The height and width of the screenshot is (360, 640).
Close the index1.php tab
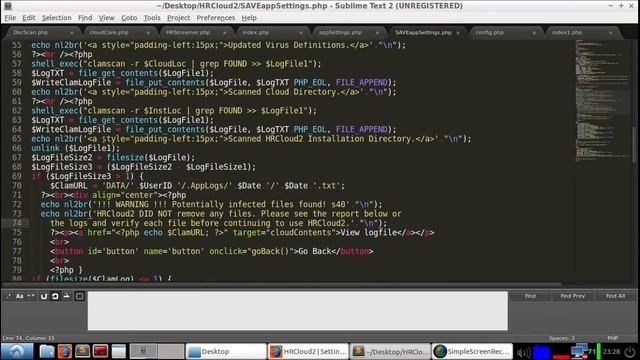(x=610, y=33)
